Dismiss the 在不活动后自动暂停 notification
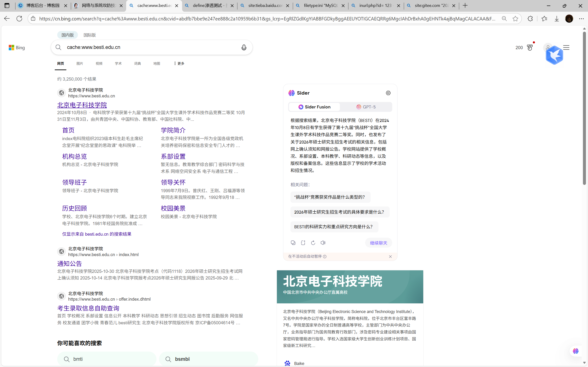588x367 pixels. click(x=390, y=256)
